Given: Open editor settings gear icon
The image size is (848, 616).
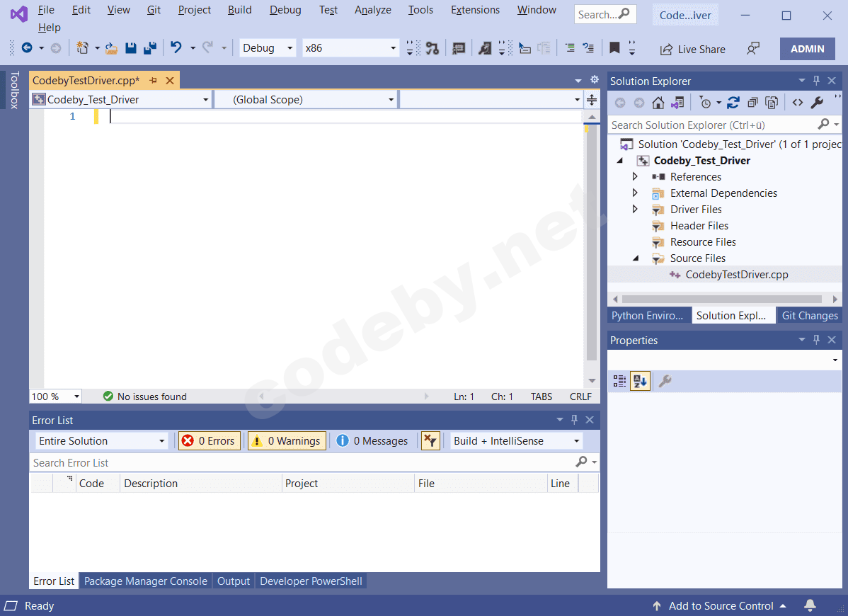Looking at the screenshot, I should coord(595,80).
